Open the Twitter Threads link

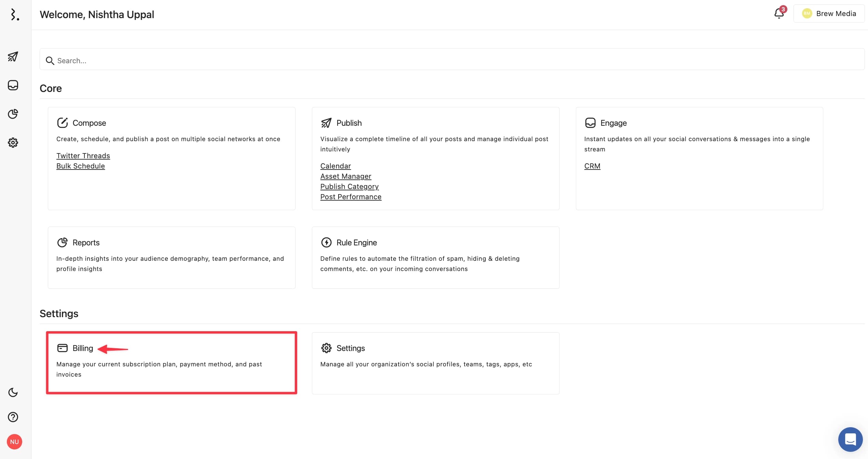click(x=83, y=155)
